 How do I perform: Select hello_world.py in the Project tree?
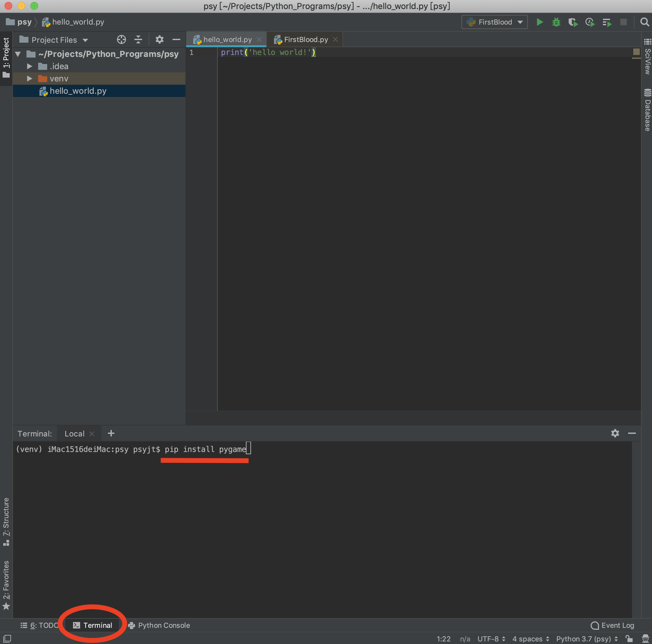[78, 91]
